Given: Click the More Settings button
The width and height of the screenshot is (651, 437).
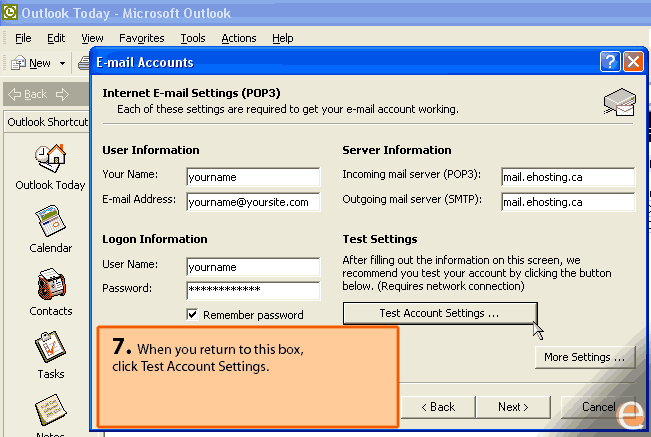Looking at the screenshot, I should (x=584, y=357).
